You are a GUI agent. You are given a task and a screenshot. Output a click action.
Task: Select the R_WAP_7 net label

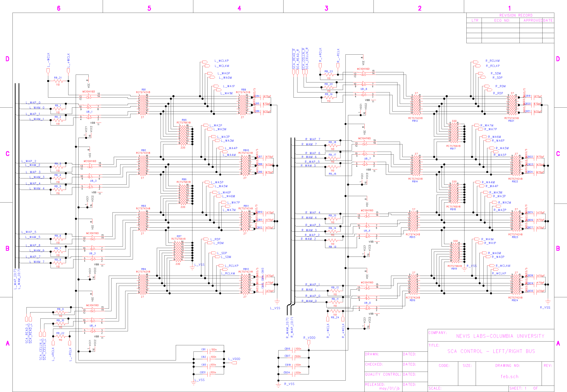[312, 139]
